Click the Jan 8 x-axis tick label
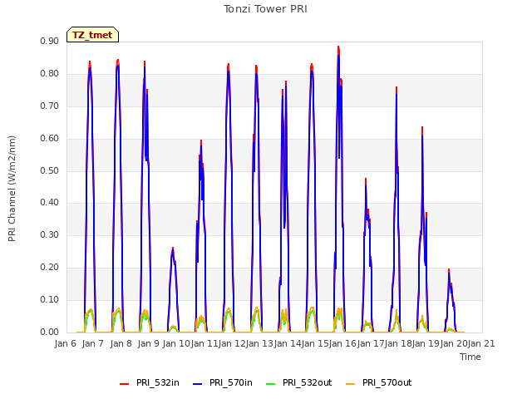The width and height of the screenshot is (532, 399). pyautogui.click(x=121, y=343)
